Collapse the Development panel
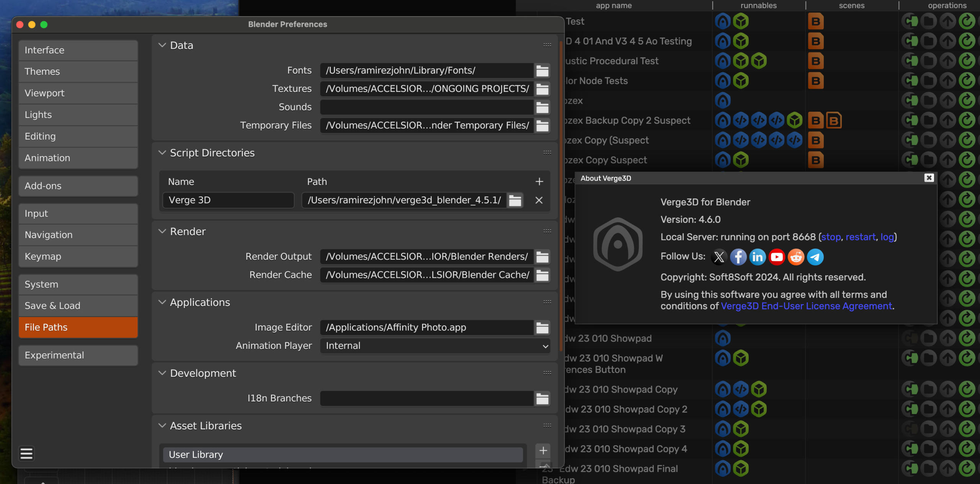This screenshot has width=980, height=484. [162, 373]
